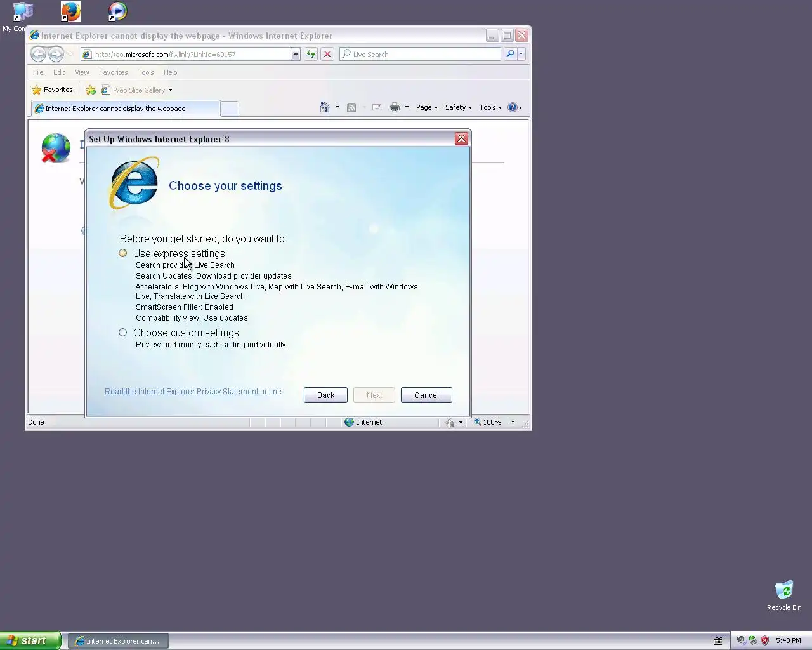This screenshot has height=650, width=812.
Task: Click the Live Search magnifier button
Action: 510,55
